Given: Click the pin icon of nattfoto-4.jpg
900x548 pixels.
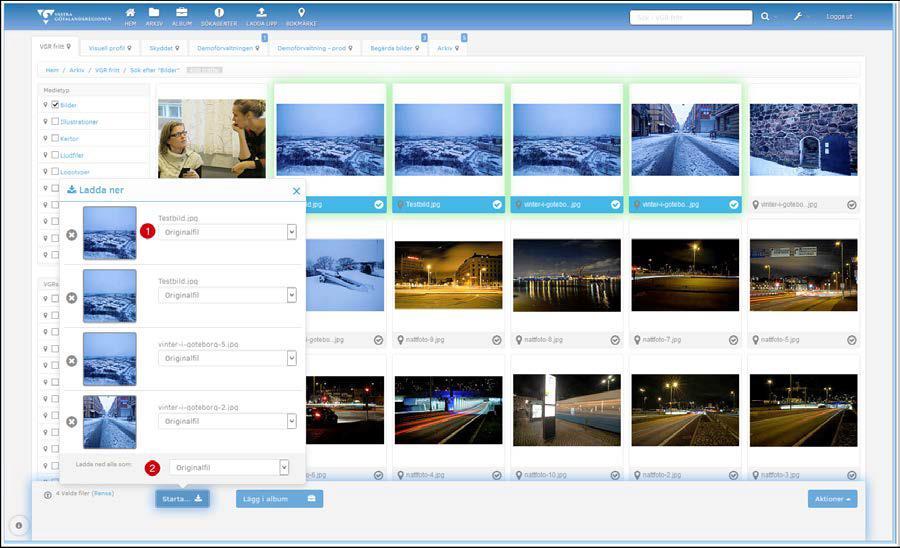Looking at the screenshot, I should point(401,475).
